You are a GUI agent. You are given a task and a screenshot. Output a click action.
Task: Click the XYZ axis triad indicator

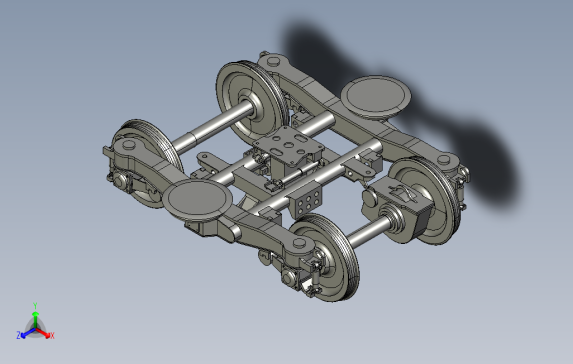[35, 322]
